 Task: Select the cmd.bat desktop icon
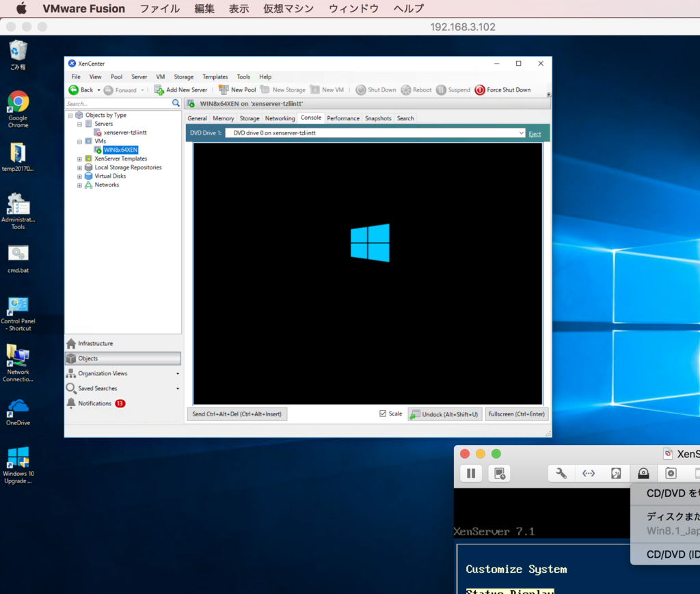18,259
